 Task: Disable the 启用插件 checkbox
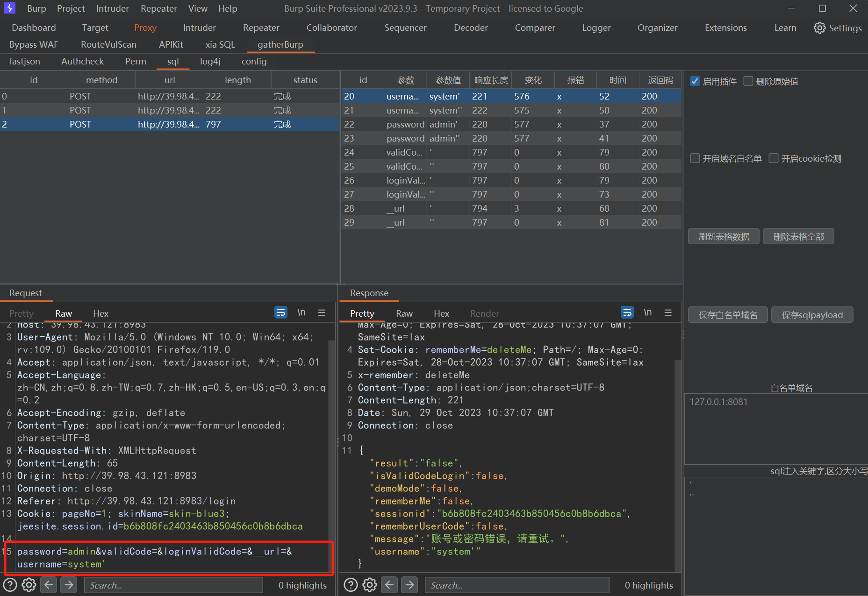click(695, 81)
